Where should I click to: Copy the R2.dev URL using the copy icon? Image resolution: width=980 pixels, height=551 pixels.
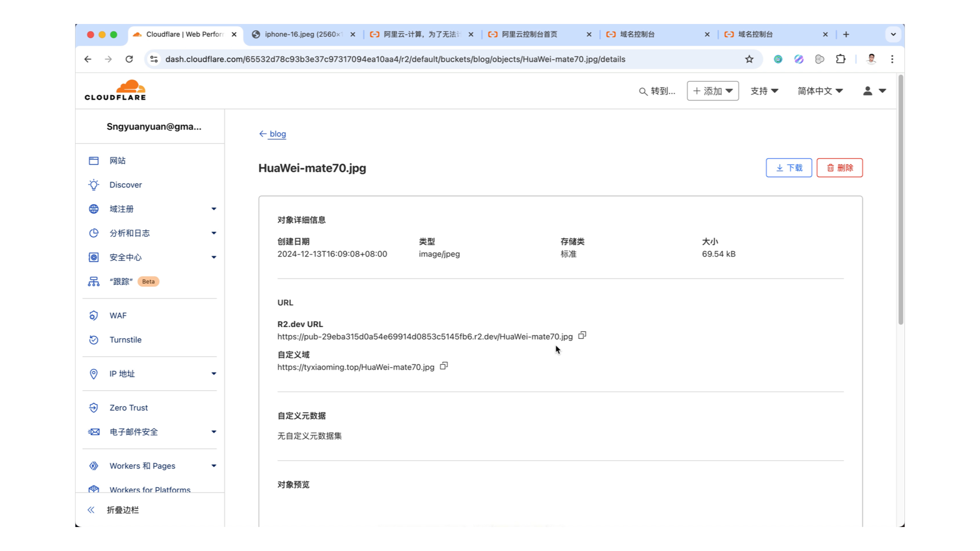point(581,335)
